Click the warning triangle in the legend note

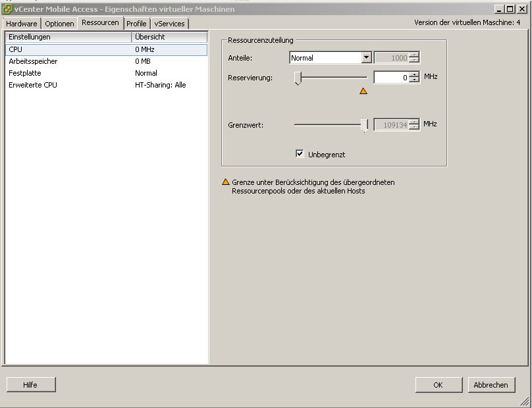(226, 182)
